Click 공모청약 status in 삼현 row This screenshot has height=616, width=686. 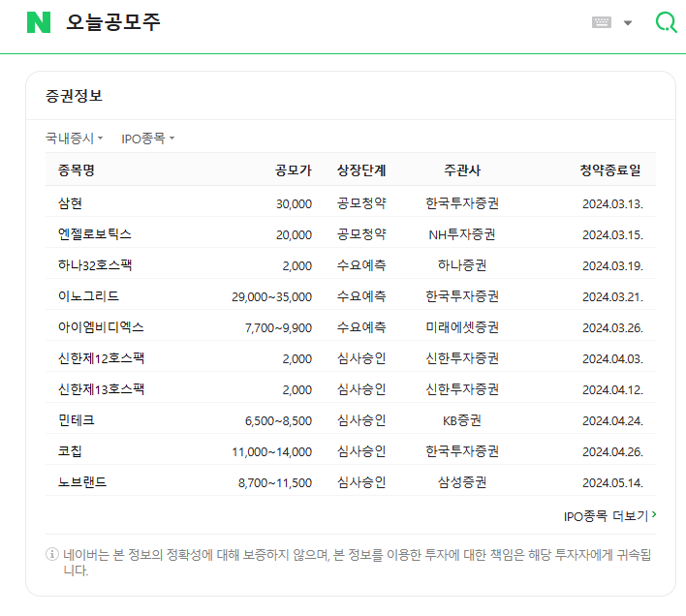pyautogui.click(x=361, y=203)
